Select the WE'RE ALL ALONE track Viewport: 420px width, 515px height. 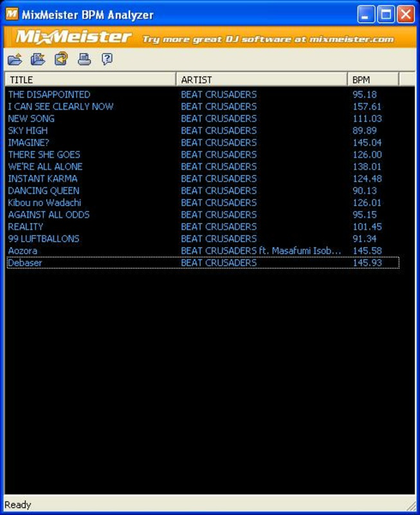pyautogui.click(x=45, y=167)
